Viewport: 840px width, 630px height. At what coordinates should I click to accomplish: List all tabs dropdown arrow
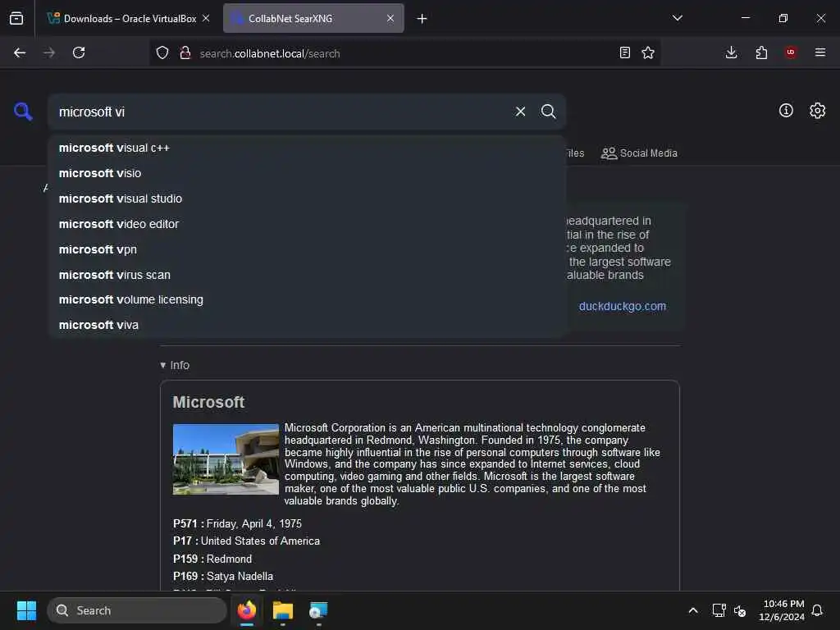click(677, 18)
